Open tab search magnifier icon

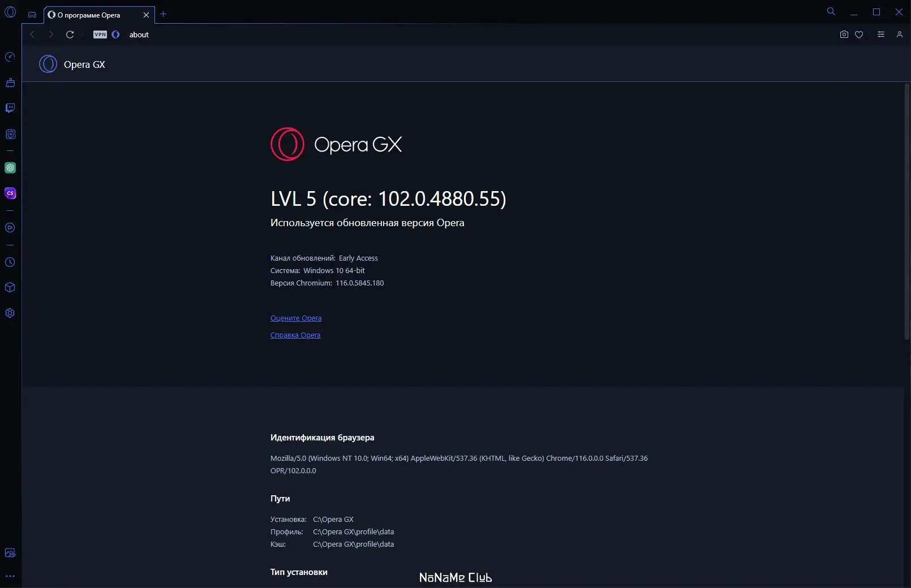point(831,11)
